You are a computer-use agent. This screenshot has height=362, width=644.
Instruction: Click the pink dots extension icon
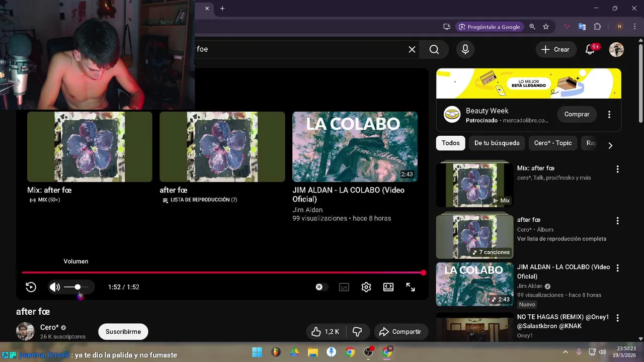click(x=567, y=27)
